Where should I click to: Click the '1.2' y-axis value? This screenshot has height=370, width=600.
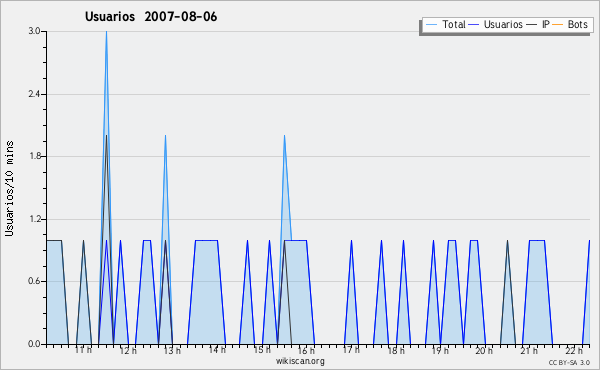[x=34, y=219]
